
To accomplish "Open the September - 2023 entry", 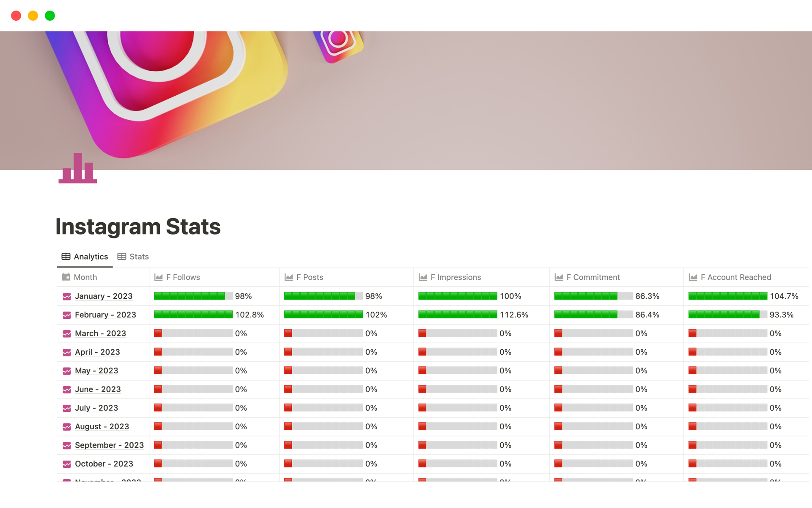I will pyautogui.click(x=109, y=445).
